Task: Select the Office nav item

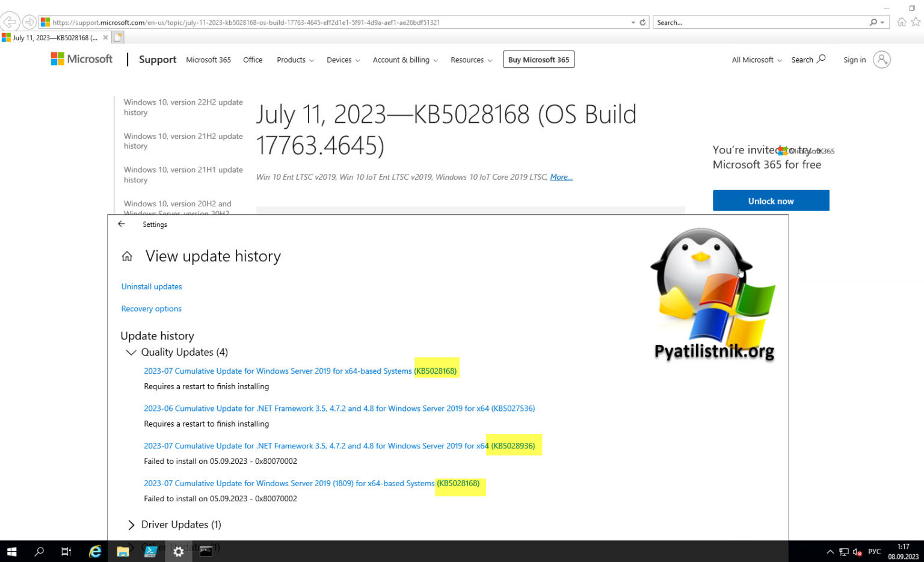Action: [253, 60]
